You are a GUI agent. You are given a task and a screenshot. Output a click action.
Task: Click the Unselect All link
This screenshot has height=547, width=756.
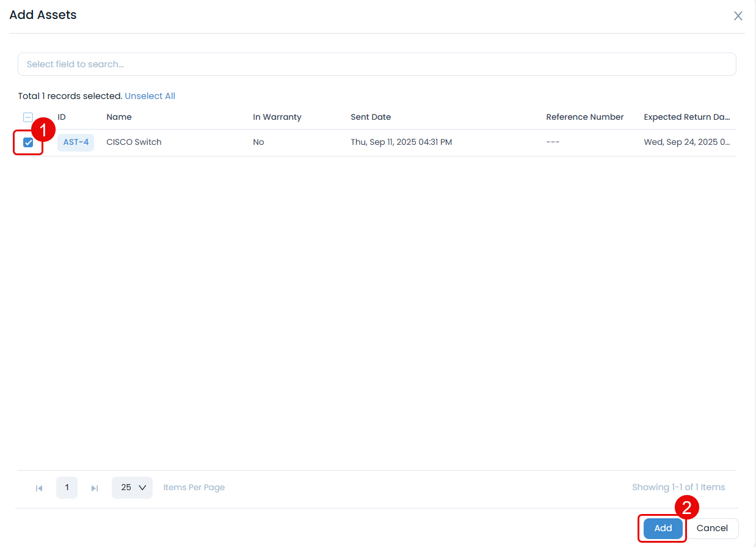coord(150,96)
